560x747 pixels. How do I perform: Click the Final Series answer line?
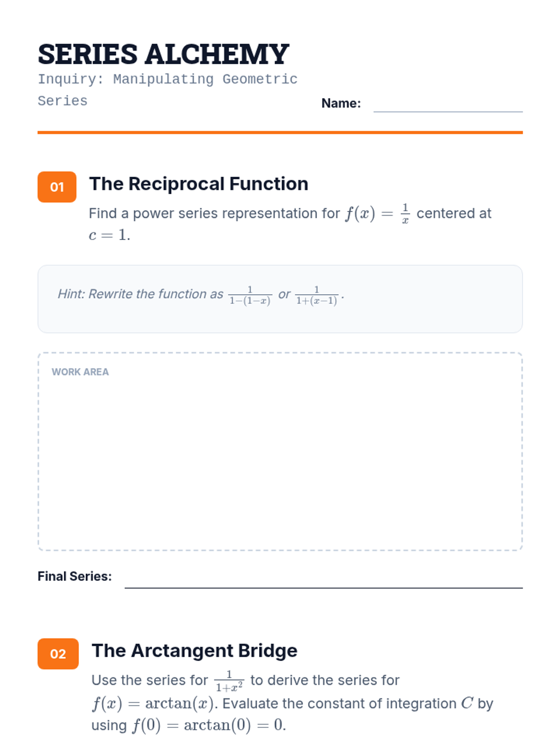(x=323, y=583)
